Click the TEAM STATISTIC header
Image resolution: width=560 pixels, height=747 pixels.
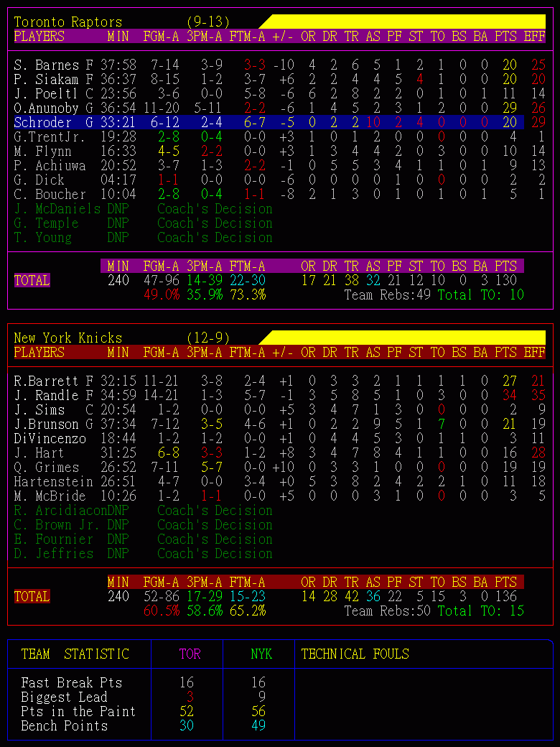(x=75, y=654)
